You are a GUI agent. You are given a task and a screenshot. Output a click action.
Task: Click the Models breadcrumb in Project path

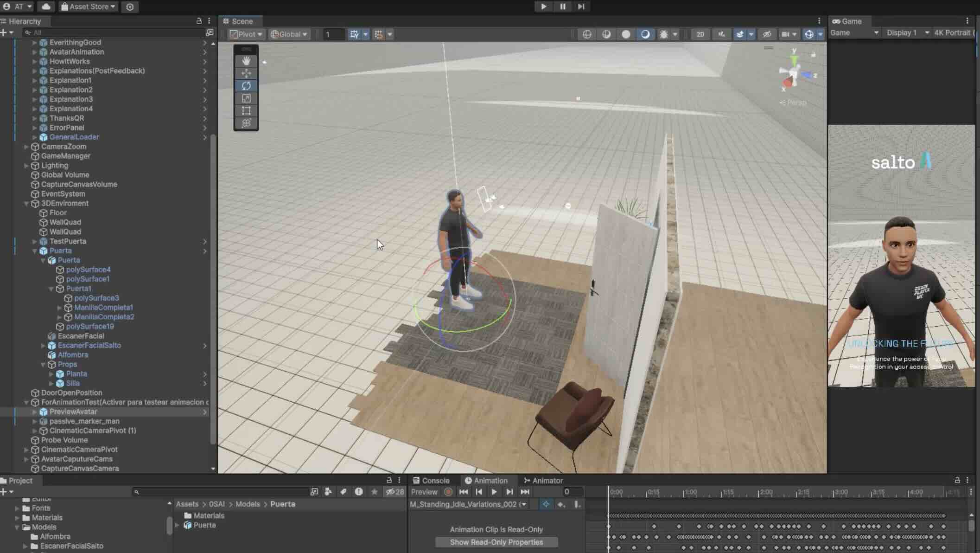pyautogui.click(x=248, y=504)
